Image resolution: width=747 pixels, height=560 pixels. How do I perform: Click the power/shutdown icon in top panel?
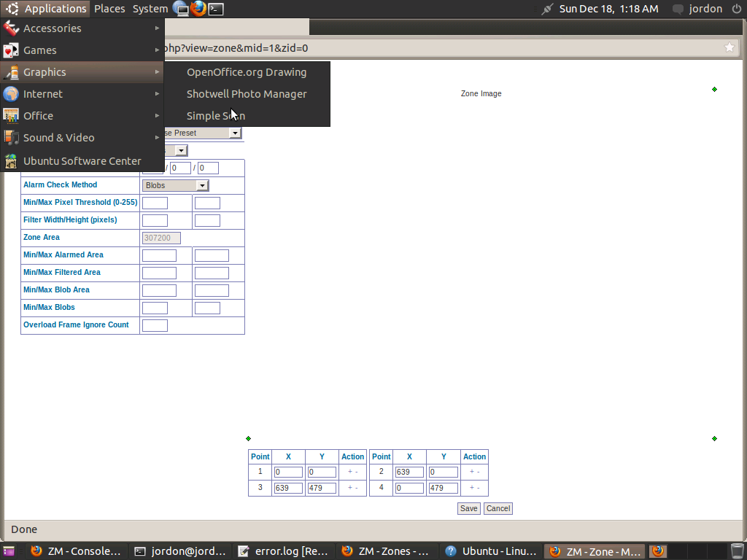tap(737, 9)
